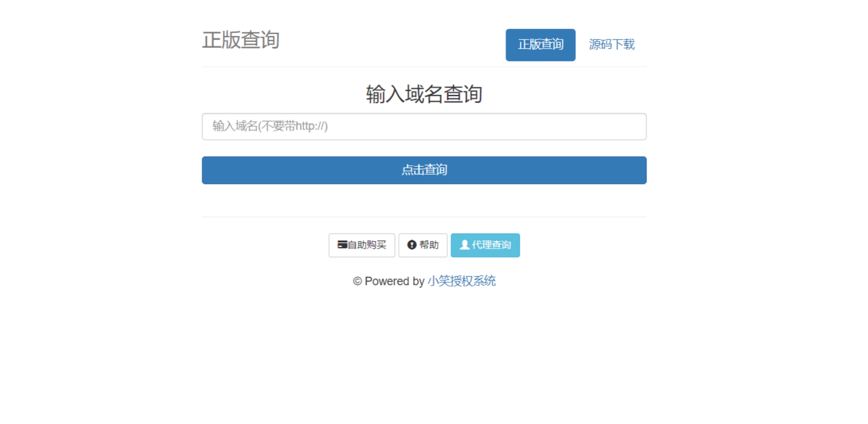Click inside the domain input field
Image resolution: width=868 pixels, height=424 pixels.
[424, 126]
